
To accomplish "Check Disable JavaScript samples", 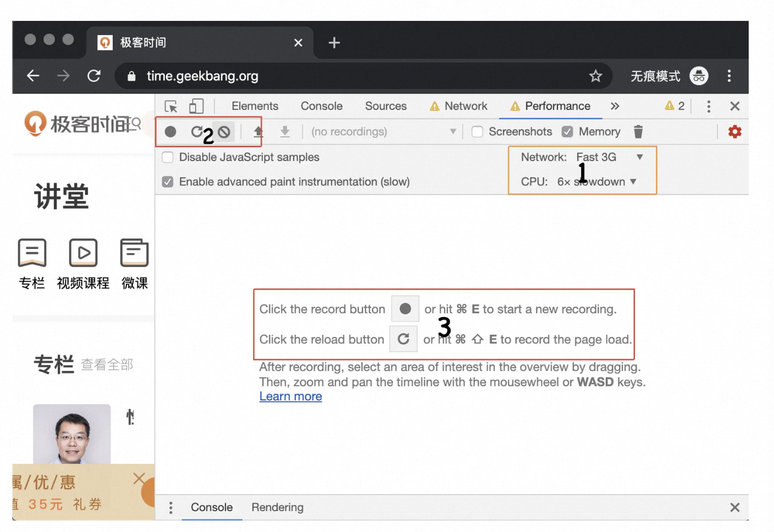I will (x=168, y=157).
